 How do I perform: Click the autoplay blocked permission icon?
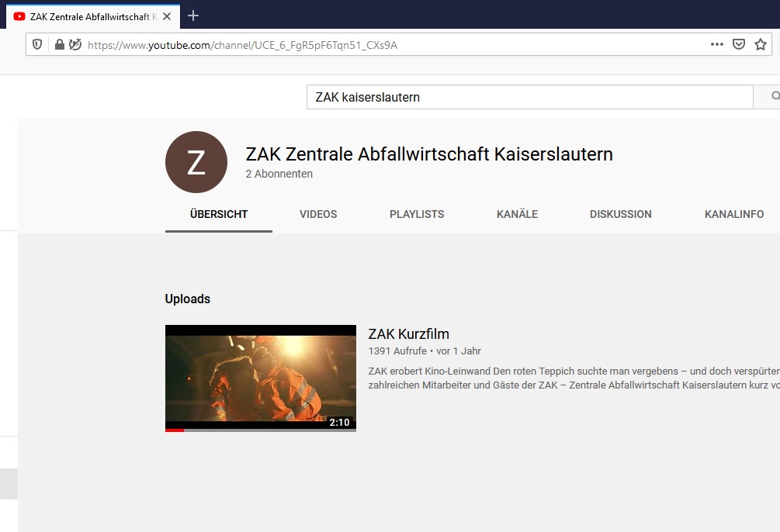pos(75,45)
